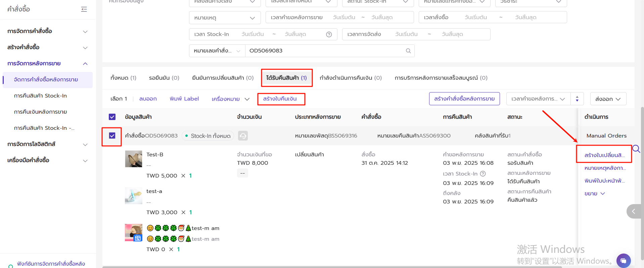Select the ได้รับคืนสินค้า (1) tab

[286, 78]
